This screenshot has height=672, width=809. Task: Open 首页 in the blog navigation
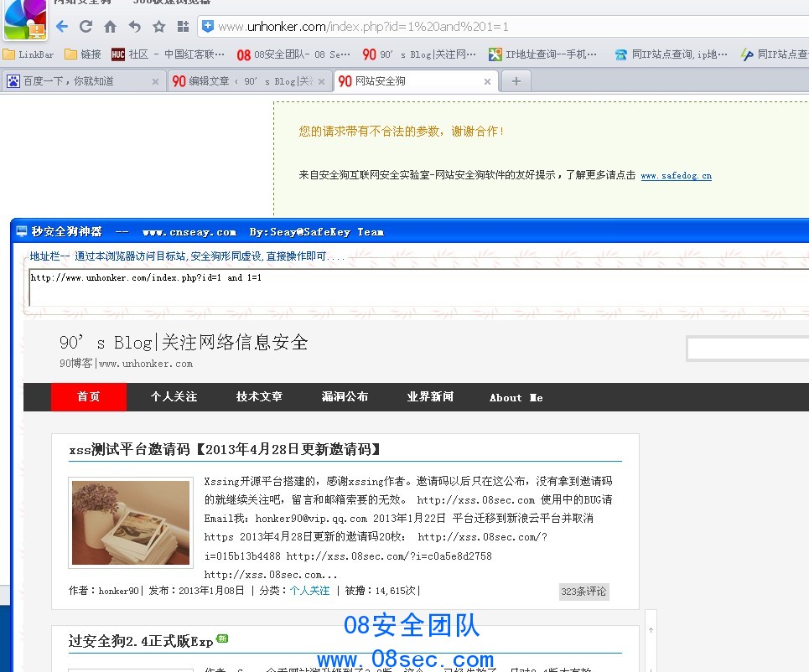88,396
